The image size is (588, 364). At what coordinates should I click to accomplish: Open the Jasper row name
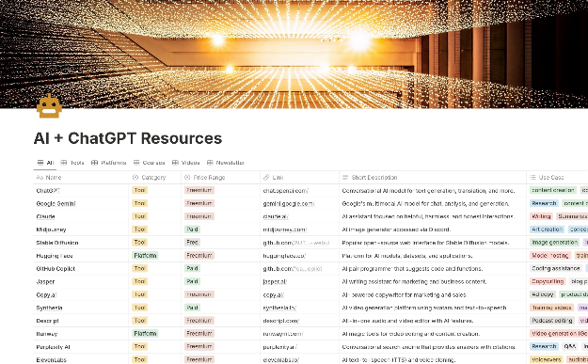coord(45,281)
